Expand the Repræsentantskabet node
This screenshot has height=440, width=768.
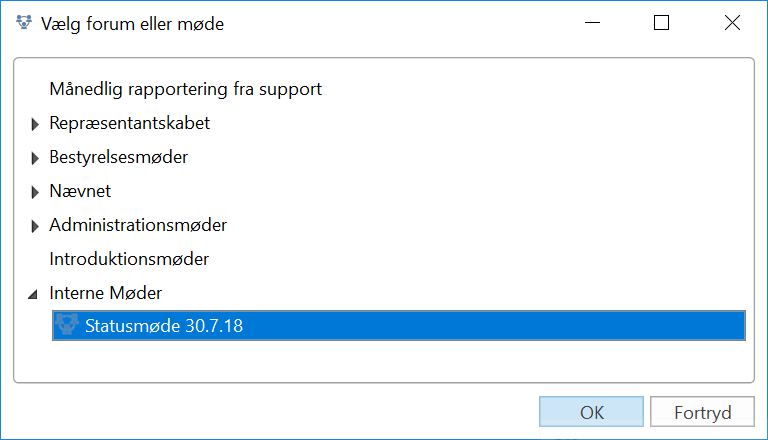[x=35, y=124]
